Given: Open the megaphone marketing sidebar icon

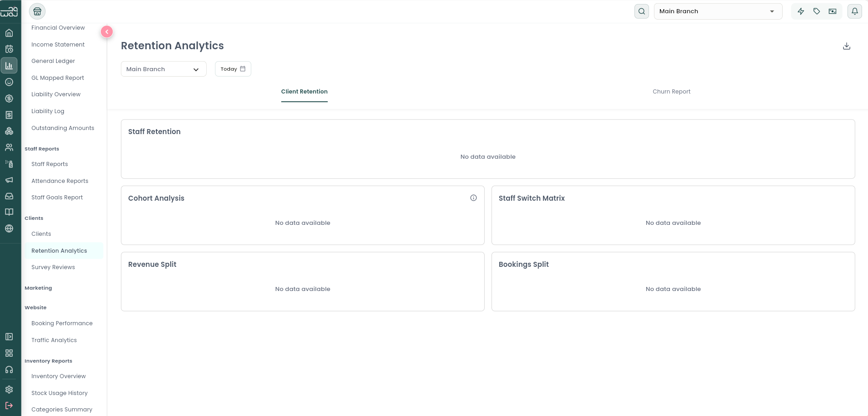Looking at the screenshot, I should 9,180.
